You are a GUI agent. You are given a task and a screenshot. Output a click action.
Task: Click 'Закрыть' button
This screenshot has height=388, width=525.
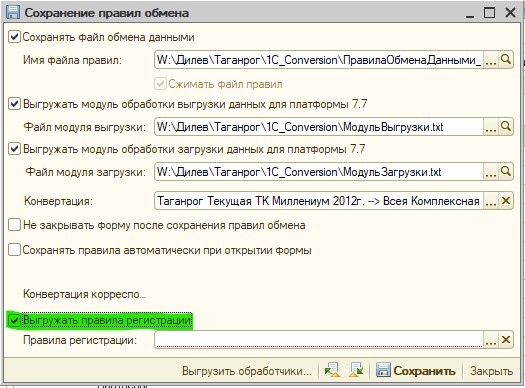coord(491,371)
